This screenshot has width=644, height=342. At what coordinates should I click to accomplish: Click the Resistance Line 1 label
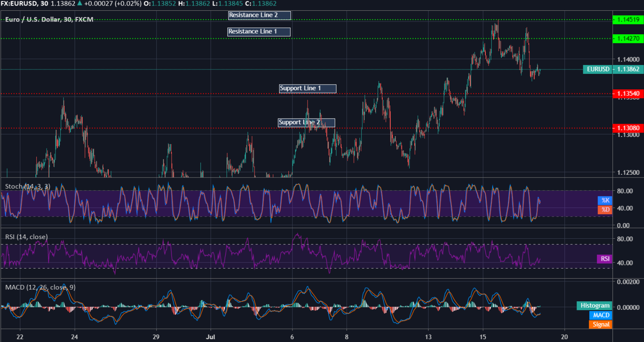[x=259, y=32]
